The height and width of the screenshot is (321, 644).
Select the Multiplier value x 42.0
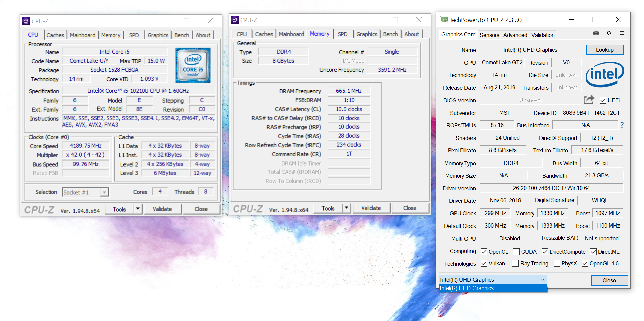pos(86,155)
